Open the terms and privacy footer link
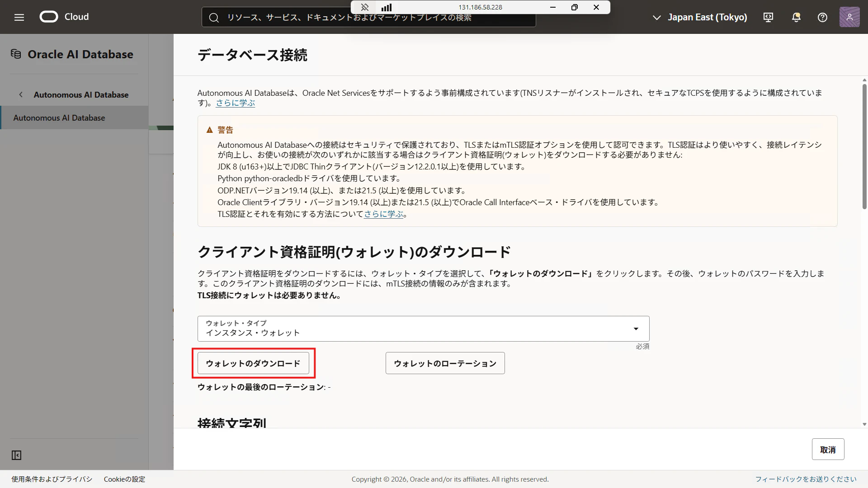868x488 pixels. (x=52, y=479)
